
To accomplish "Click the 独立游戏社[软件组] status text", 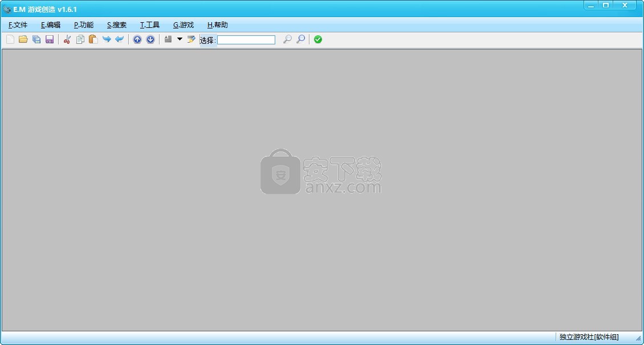I will click(589, 337).
